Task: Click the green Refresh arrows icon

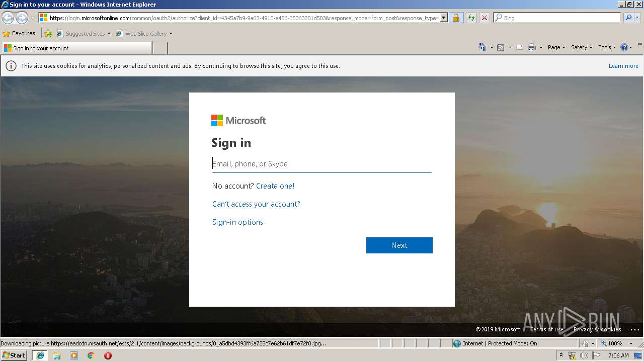Action: click(471, 18)
